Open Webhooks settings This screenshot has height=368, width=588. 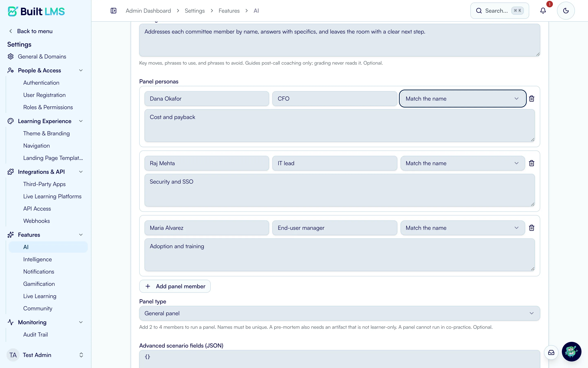[37, 221]
